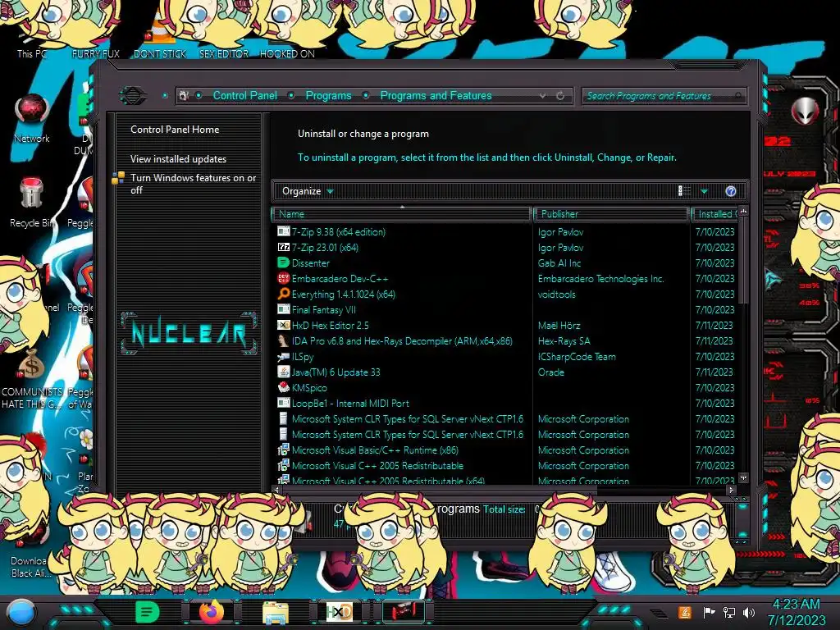Click the back navigation orb button
Image resolution: width=840 pixels, height=630 pixels.
133,95
